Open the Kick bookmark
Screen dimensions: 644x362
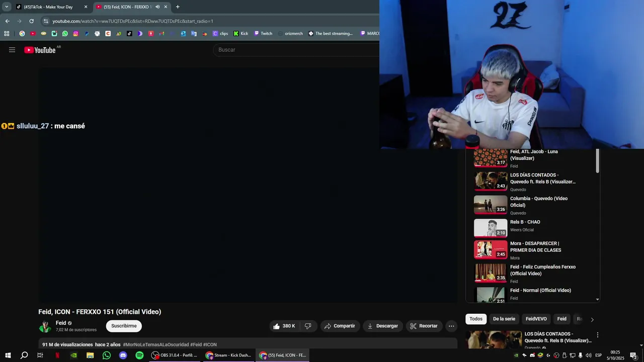(240, 34)
